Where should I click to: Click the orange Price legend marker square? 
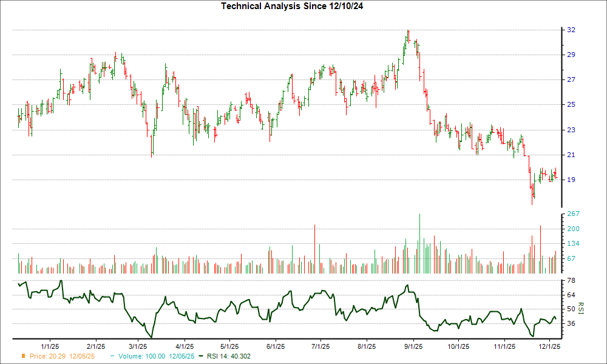(23, 356)
